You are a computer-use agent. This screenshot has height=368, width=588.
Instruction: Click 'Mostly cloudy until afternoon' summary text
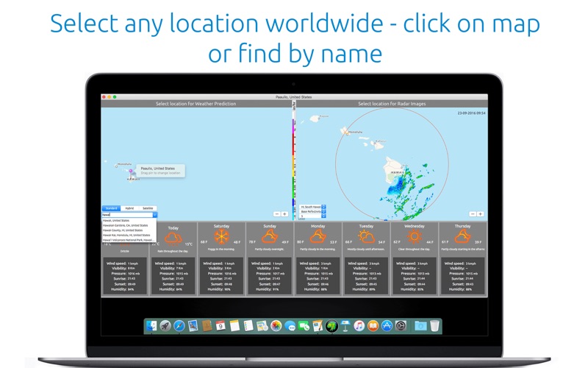[x=366, y=249]
